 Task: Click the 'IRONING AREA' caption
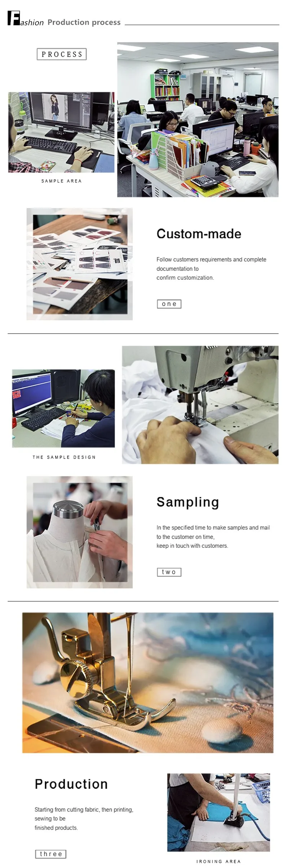click(219, 861)
